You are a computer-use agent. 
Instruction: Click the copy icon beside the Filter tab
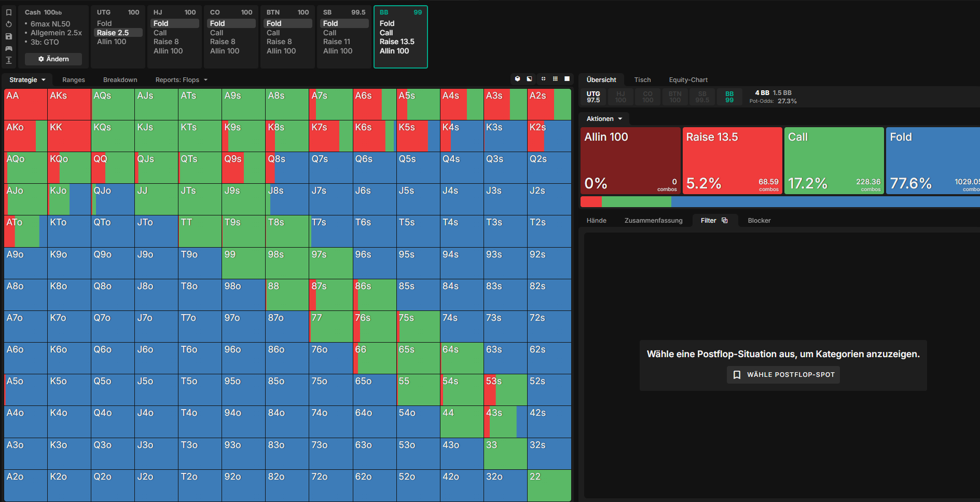[725, 220]
